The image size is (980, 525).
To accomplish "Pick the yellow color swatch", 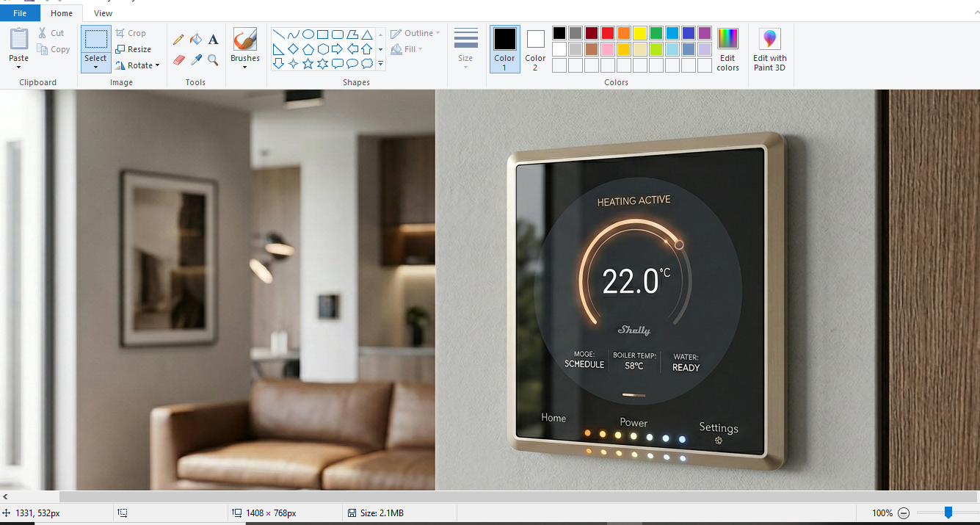I will 640,33.
